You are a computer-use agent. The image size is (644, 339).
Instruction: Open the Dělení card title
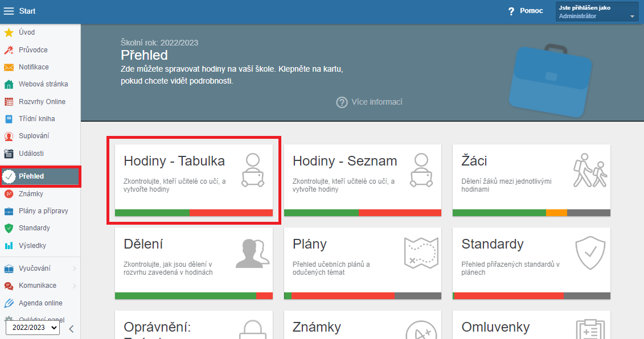(143, 244)
